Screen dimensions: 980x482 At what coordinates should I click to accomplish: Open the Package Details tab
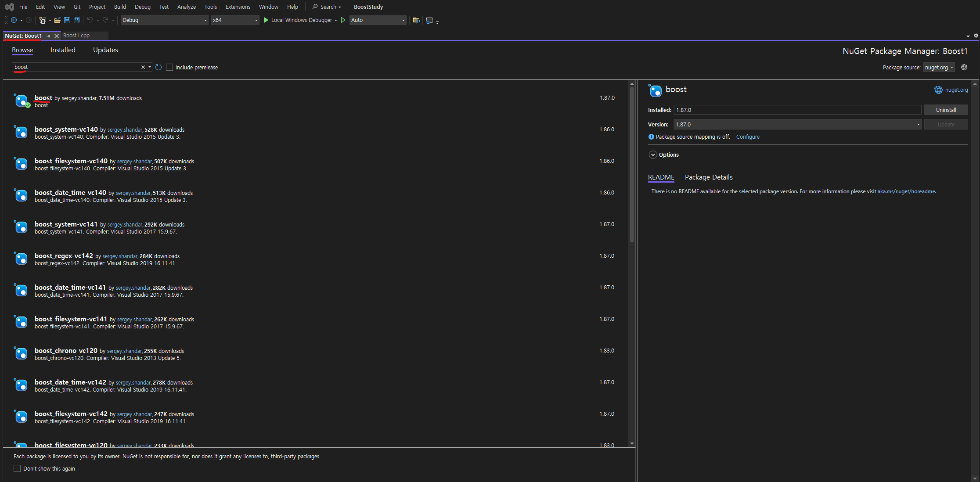coord(709,177)
